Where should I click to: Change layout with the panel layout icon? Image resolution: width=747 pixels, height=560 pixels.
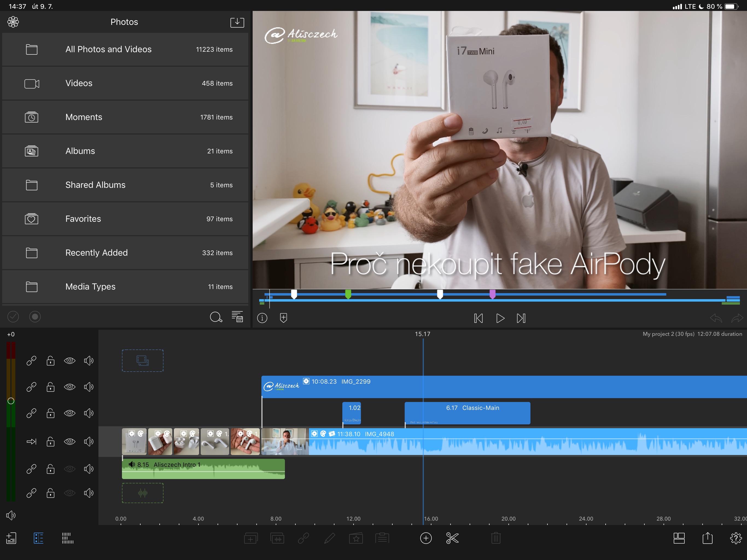pos(679,538)
